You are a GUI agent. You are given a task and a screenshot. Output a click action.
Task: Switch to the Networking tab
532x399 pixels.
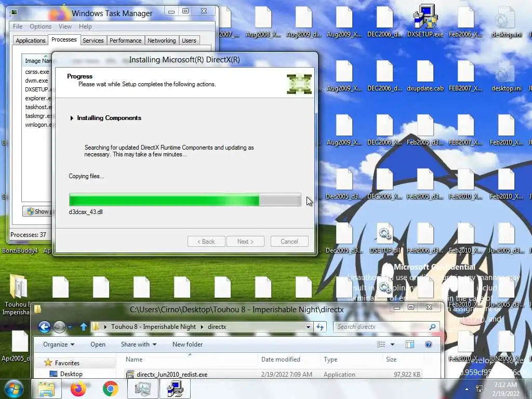coord(162,41)
